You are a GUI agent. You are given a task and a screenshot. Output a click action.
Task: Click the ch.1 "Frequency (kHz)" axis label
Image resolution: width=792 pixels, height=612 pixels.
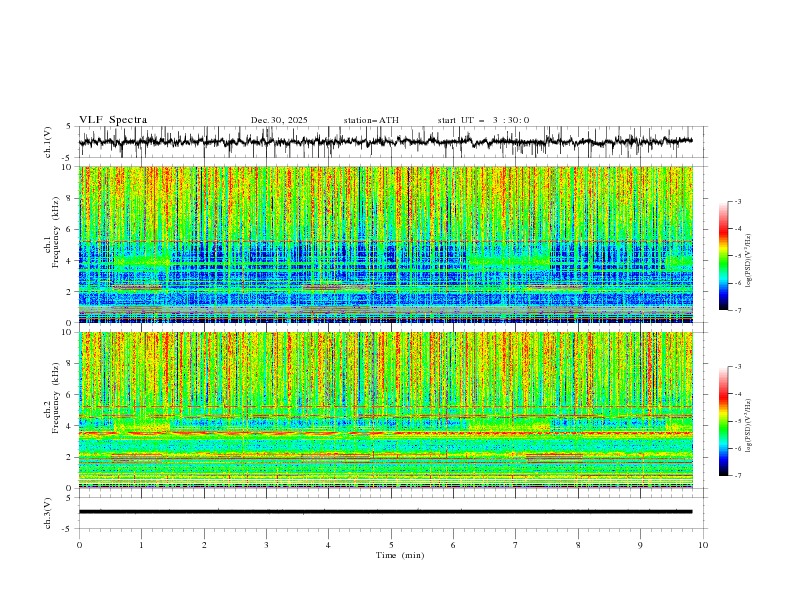tap(56, 230)
